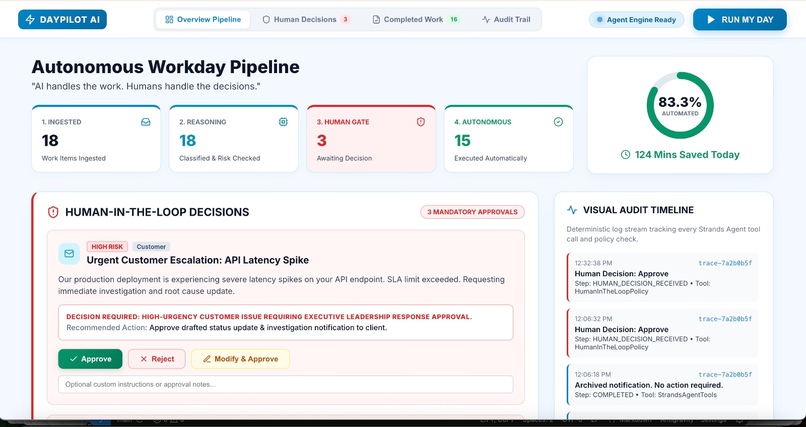Image resolution: width=806 pixels, height=427 pixels.
Task: Click the Agent Engine Ready status badge
Action: (636, 20)
